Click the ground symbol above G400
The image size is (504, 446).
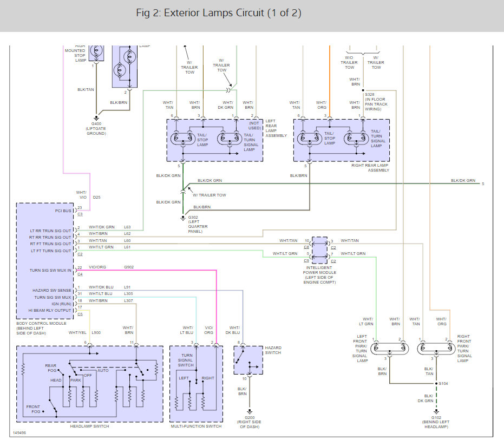coord(96,118)
